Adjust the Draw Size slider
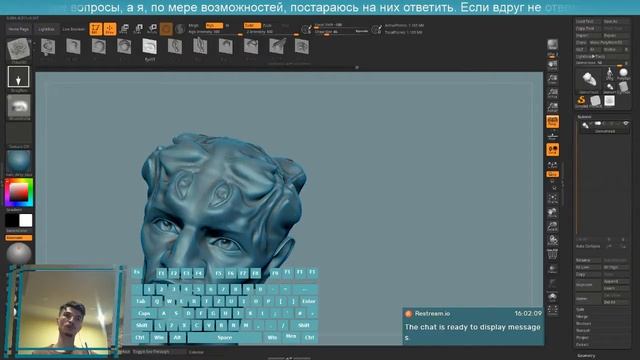This screenshot has height=360, width=640. [x=341, y=32]
